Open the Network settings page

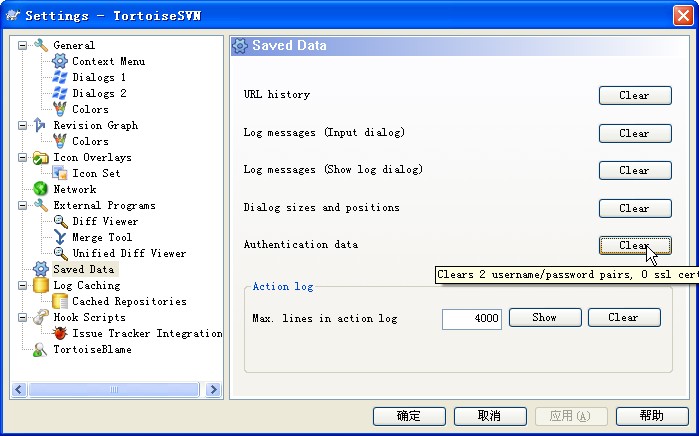(74, 189)
